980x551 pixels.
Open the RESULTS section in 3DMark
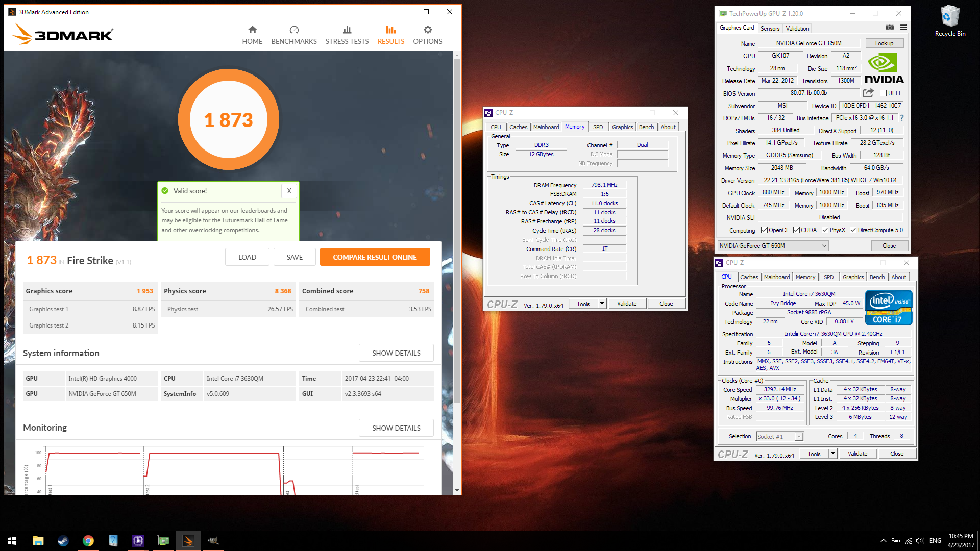[x=391, y=35]
